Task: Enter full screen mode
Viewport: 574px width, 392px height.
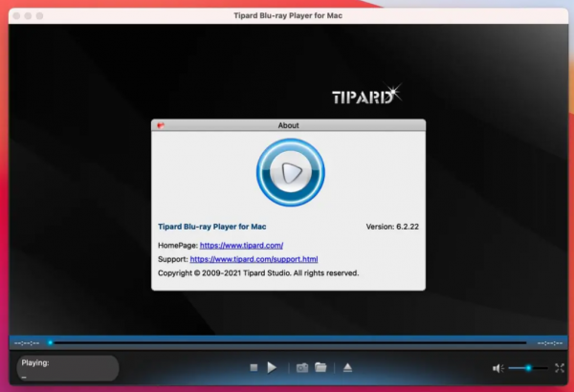Action: pyautogui.click(x=560, y=368)
